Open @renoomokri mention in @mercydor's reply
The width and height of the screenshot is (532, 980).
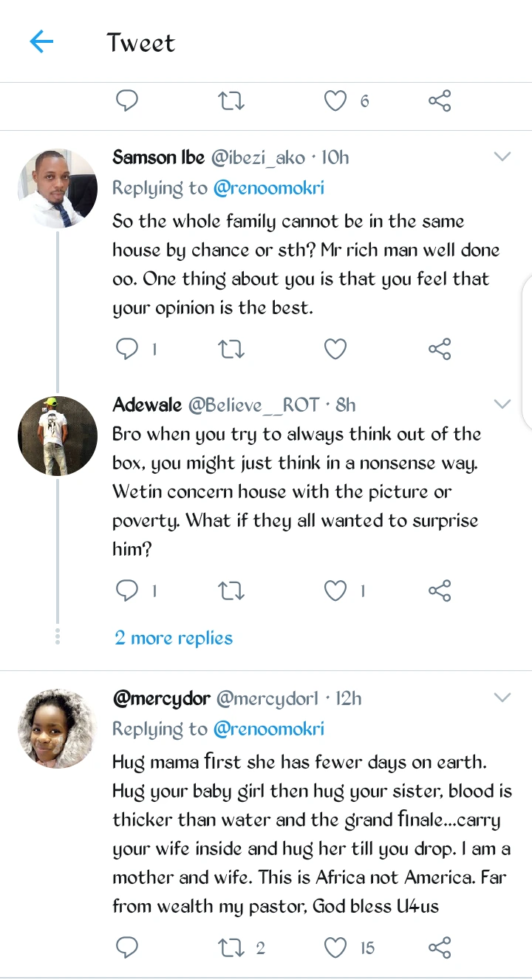(269, 729)
